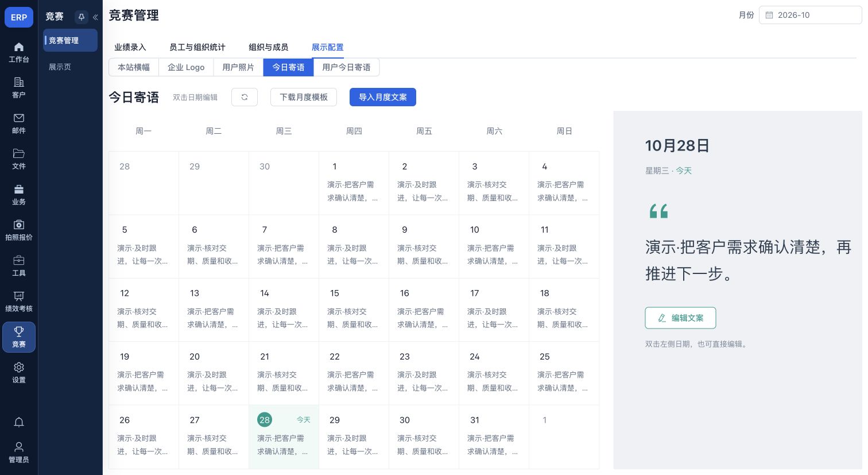Select the October 31 calendar cell
The image size is (868, 475).
point(494,437)
